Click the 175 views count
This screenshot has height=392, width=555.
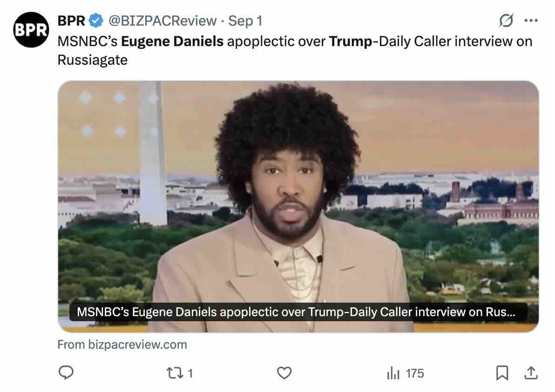[415, 373]
